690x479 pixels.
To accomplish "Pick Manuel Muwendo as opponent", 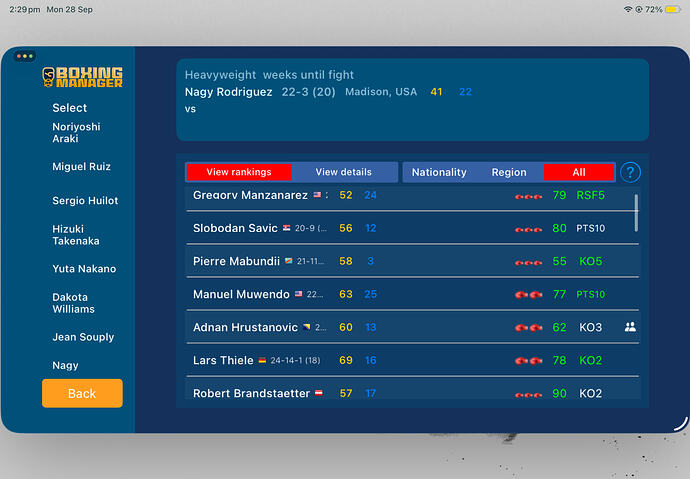I will pyautogui.click(x=412, y=294).
